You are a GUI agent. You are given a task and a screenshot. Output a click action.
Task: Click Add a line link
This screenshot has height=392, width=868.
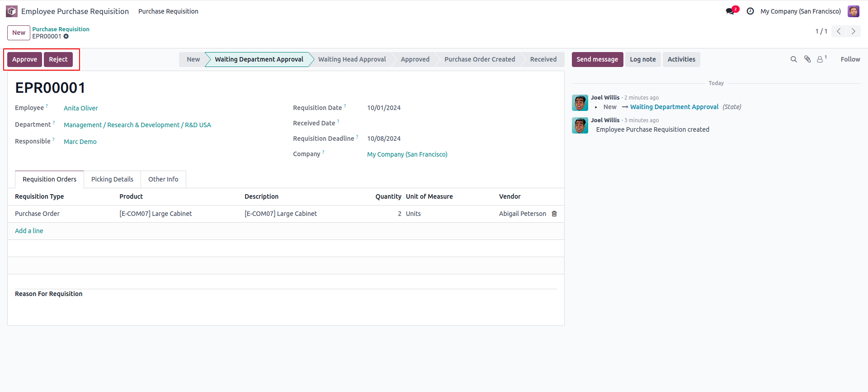29,231
